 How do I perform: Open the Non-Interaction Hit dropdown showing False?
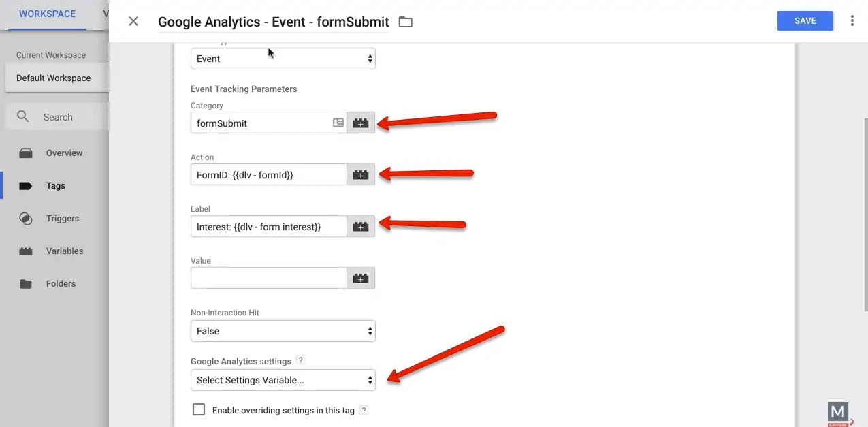tap(283, 331)
